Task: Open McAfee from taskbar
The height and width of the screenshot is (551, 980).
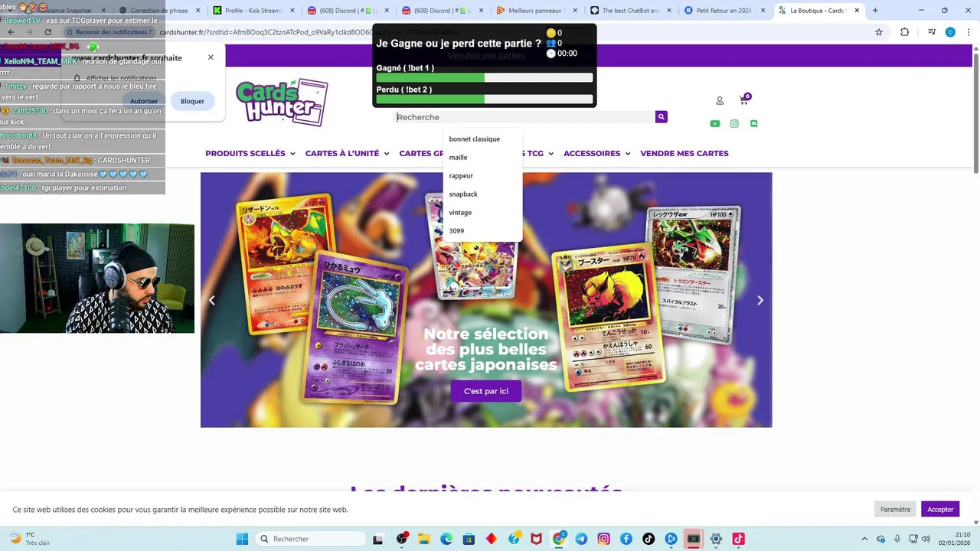Action: [x=537, y=539]
